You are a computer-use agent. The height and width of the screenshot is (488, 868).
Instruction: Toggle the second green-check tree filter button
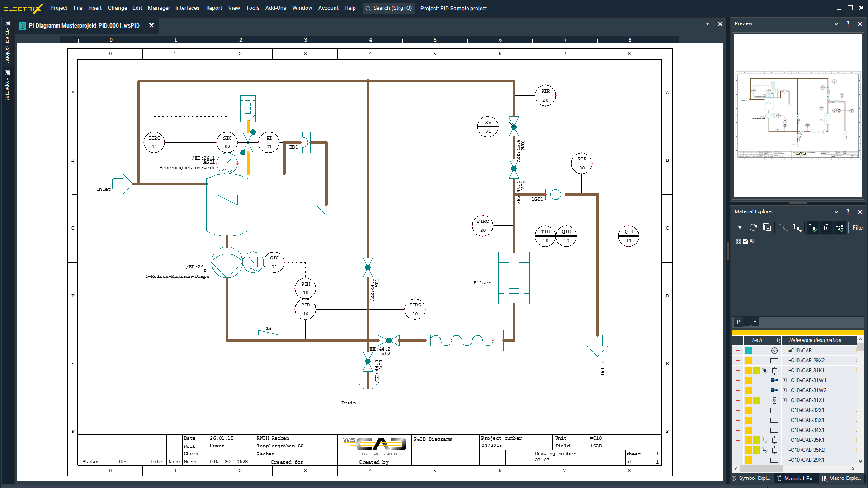click(x=840, y=228)
